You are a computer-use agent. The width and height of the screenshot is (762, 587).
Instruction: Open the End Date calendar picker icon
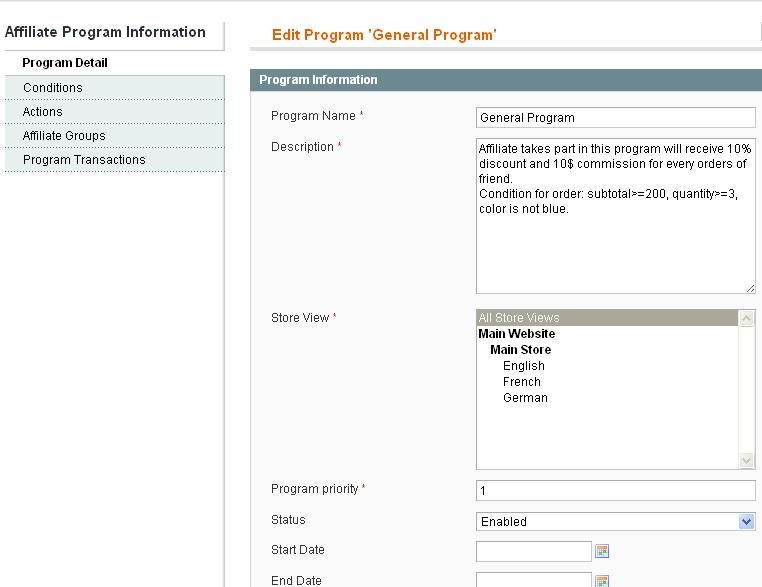point(602,581)
